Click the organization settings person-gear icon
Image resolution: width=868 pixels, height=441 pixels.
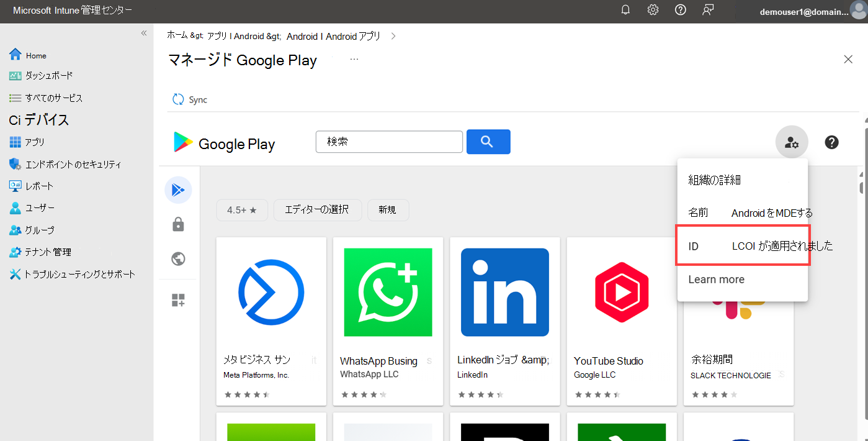coord(792,142)
